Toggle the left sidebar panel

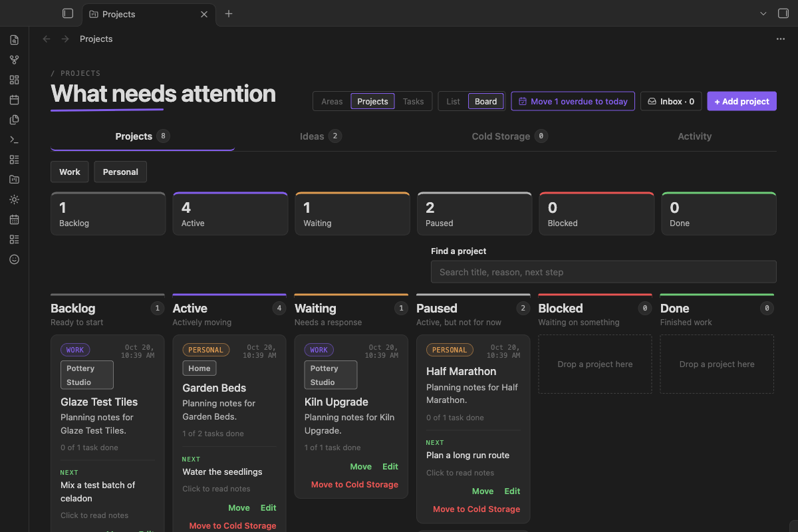(67, 13)
